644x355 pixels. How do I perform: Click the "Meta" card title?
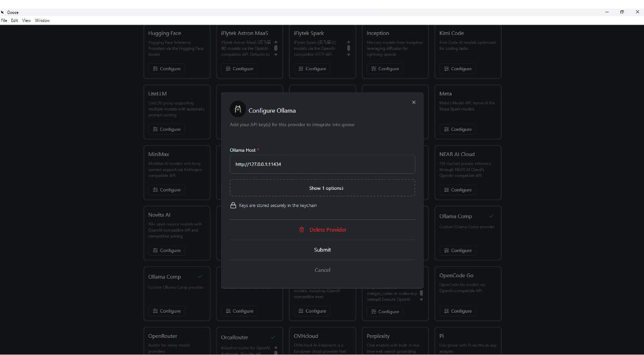pos(445,94)
